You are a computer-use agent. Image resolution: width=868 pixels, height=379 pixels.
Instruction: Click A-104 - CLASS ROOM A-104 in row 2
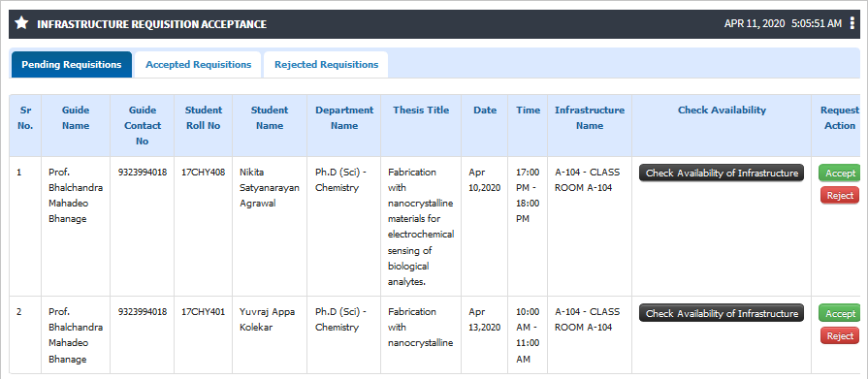588,319
